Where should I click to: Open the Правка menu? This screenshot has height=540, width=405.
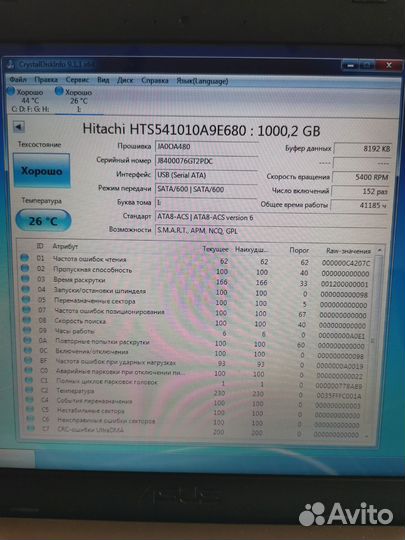pyautogui.click(x=46, y=80)
